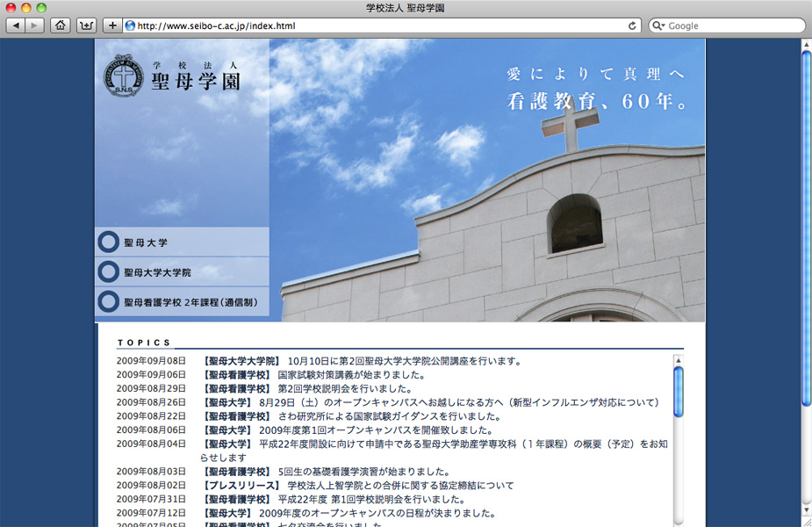Click the green zoom window button
Screen dimensions: 812x527
point(41,8)
